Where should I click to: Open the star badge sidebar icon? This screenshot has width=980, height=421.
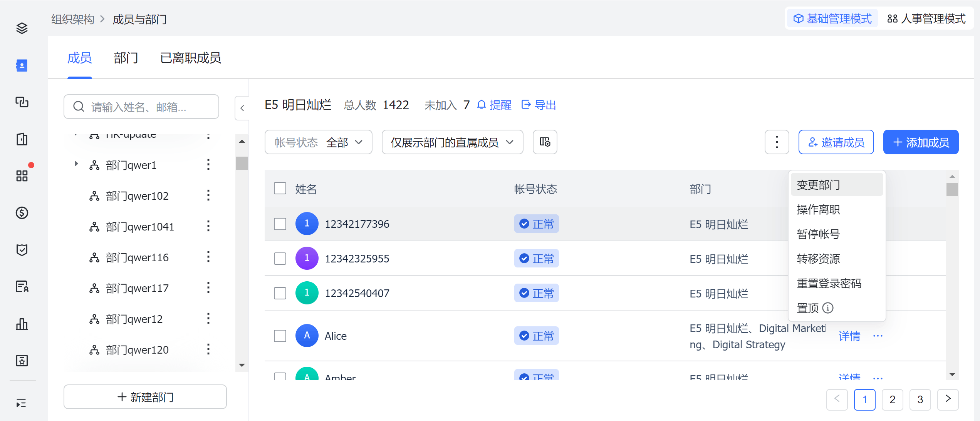pyautogui.click(x=22, y=361)
